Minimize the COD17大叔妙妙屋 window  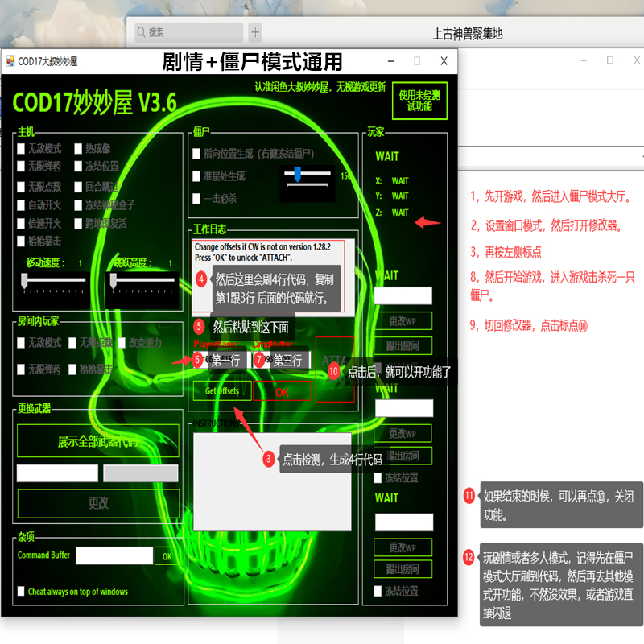[391, 61]
